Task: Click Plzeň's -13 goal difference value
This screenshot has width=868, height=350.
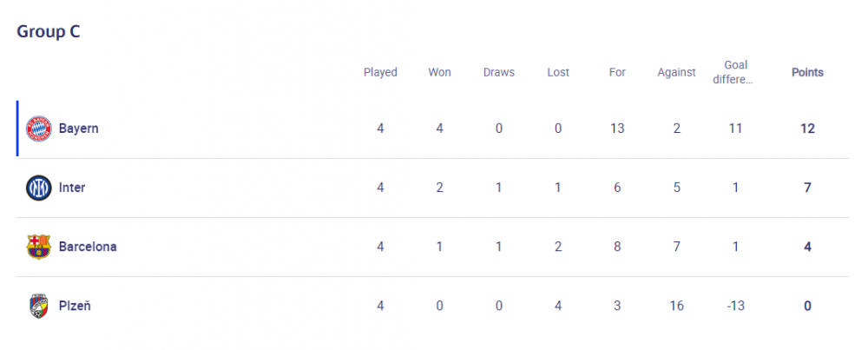Action: (736, 306)
